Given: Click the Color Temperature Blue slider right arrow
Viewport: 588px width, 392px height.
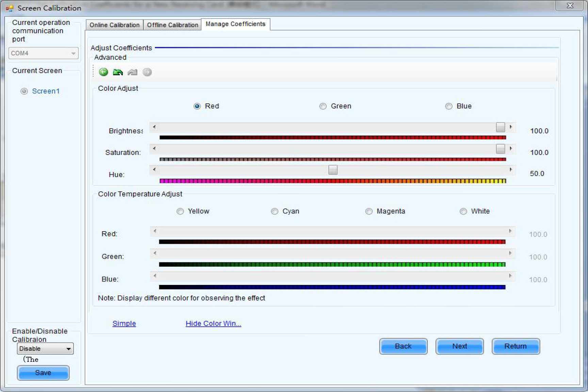Looking at the screenshot, I should 510,276.
